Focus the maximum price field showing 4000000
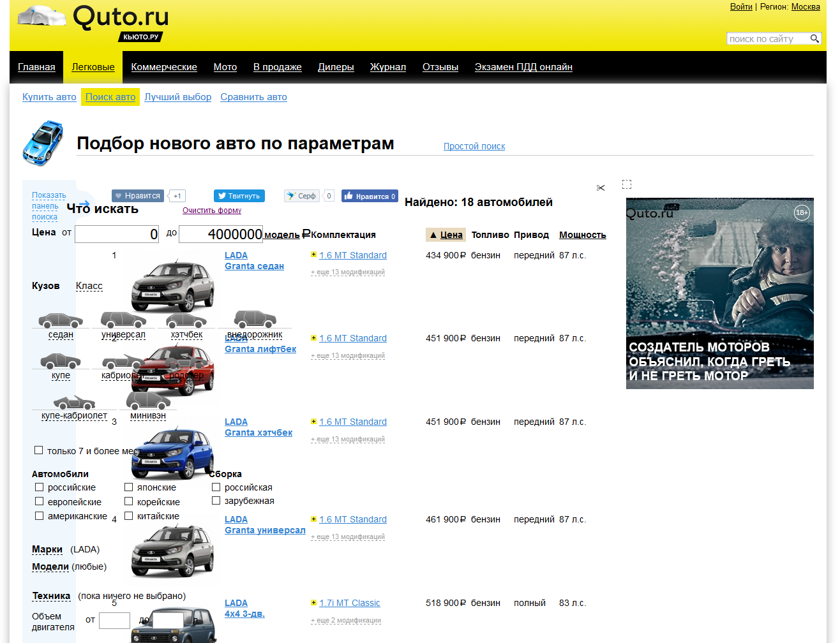Image resolution: width=840 pixels, height=643 pixels. [221, 234]
